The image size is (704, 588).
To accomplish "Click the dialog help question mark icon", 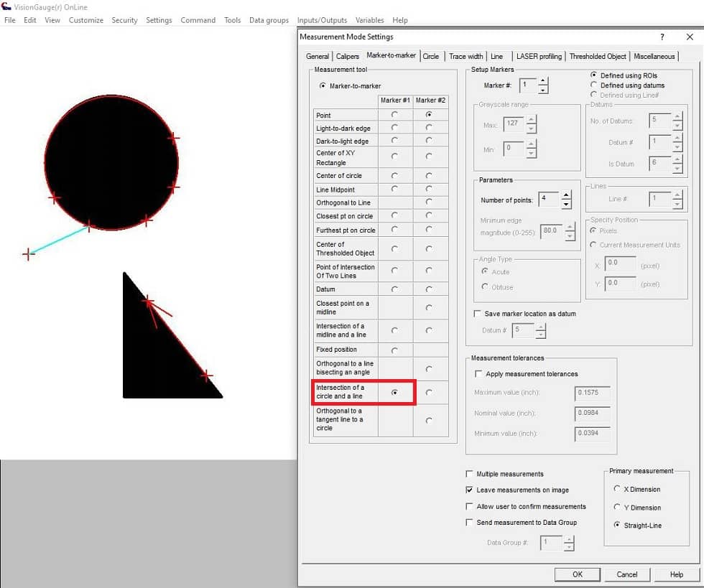I will point(662,37).
